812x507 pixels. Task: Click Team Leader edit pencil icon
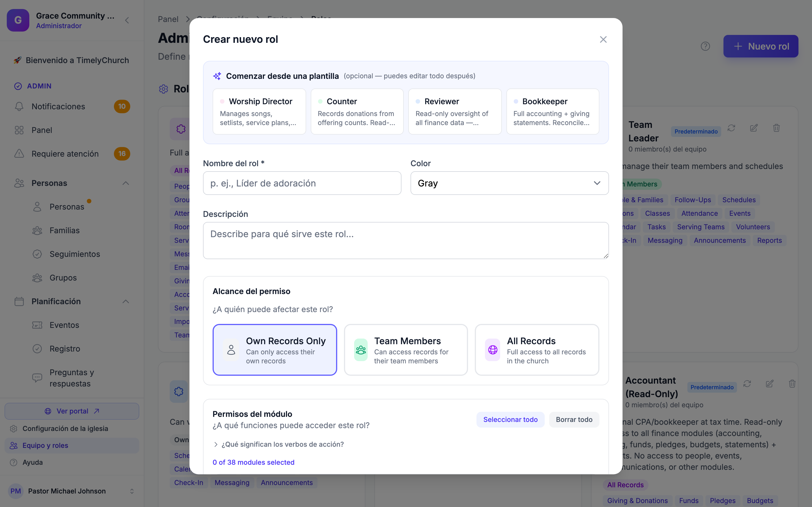pyautogui.click(x=754, y=128)
